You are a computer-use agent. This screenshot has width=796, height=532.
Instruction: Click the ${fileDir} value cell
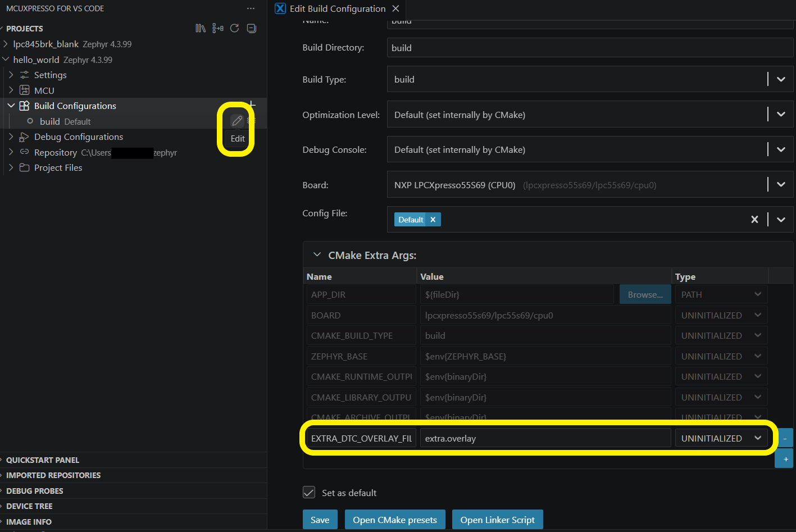(517, 294)
